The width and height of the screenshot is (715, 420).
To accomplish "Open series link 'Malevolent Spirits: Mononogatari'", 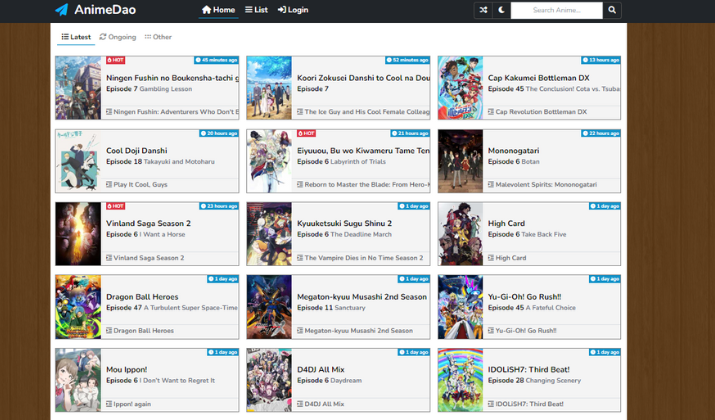I will pos(546,185).
